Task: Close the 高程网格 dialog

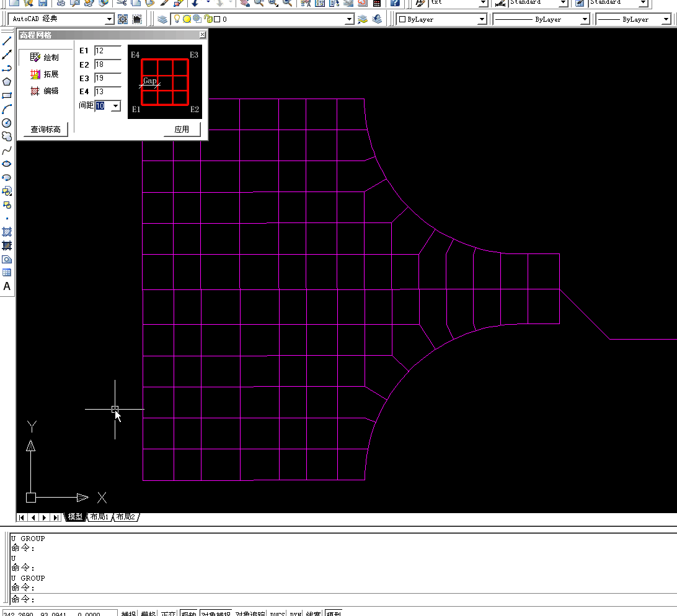Action: click(203, 35)
